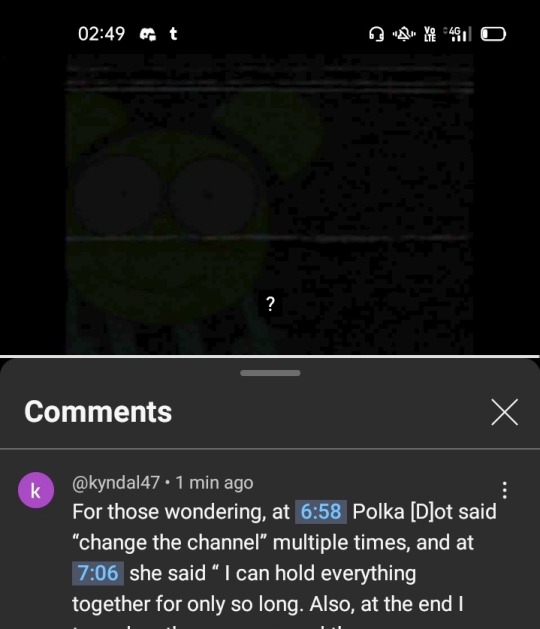
Task: Tap the 02:49 clock in status bar
Action: (102, 34)
